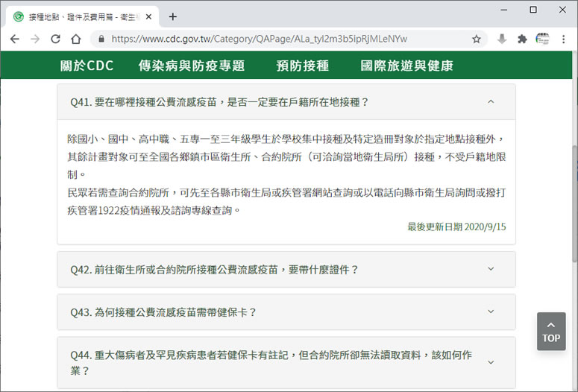Screen dimensions: 578x392
Task: Bookmark this page with the star icon
Action: click(x=477, y=39)
